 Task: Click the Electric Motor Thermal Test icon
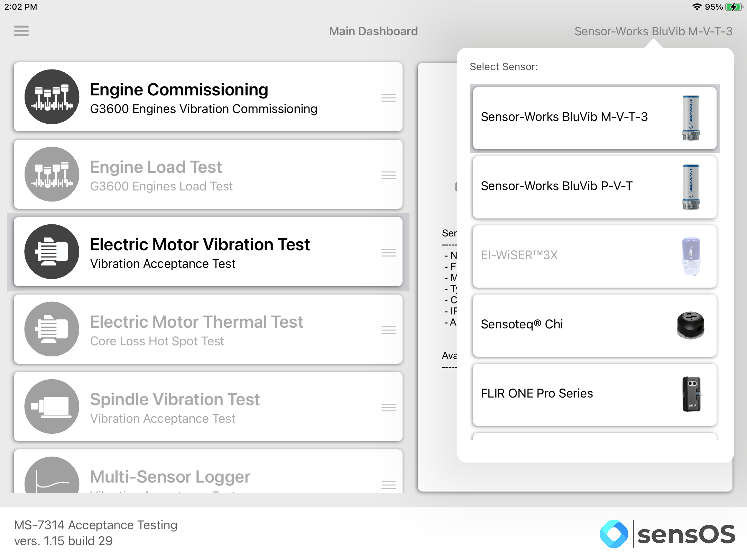(x=52, y=329)
